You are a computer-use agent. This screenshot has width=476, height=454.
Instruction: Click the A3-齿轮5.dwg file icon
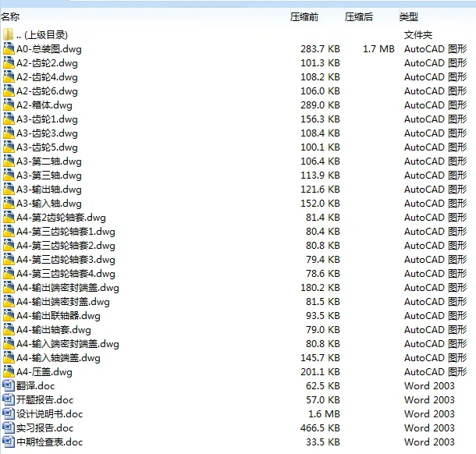(9, 147)
